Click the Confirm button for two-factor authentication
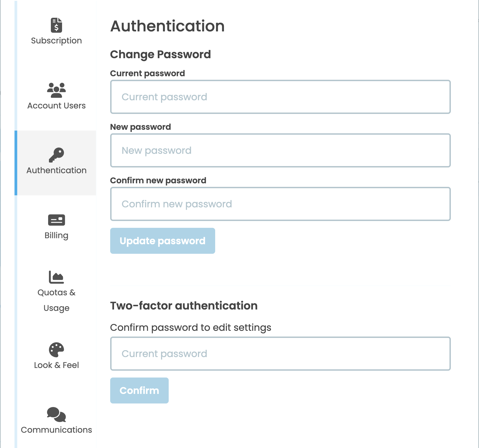The height and width of the screenshot is (448, 479). coord(139,390)
